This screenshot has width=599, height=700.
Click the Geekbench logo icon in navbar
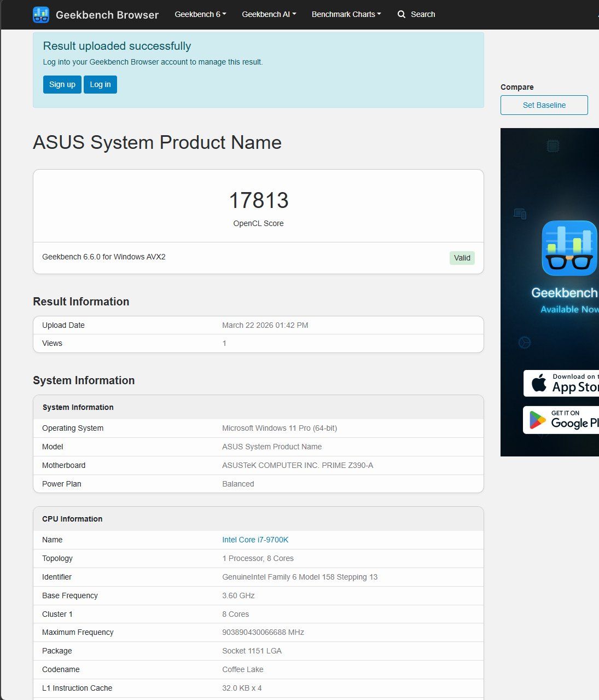(41, 15)
